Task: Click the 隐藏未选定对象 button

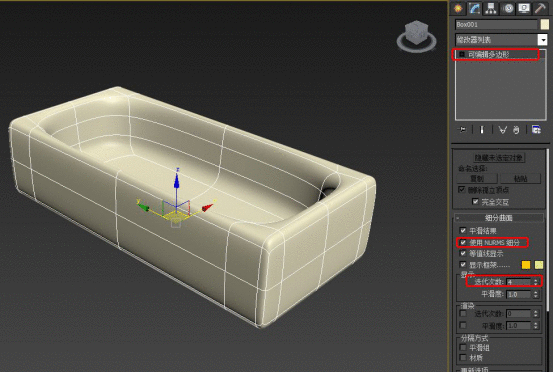Action: pyautogui.click(x=499, y=157)
